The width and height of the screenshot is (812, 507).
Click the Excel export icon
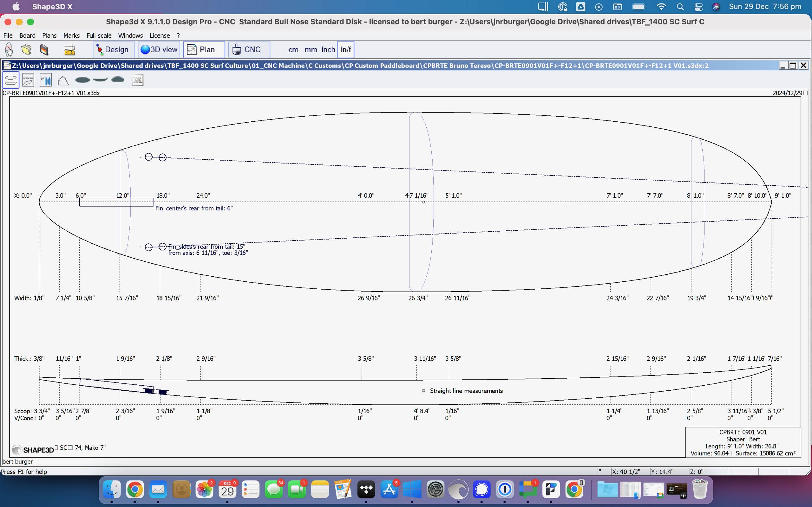click(137, 80)
